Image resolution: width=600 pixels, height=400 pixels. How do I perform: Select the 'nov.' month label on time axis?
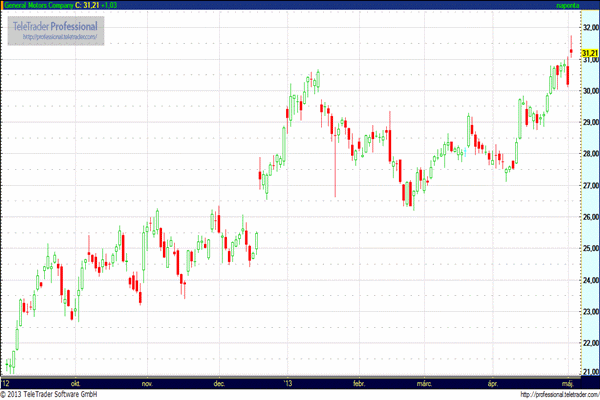146,382
